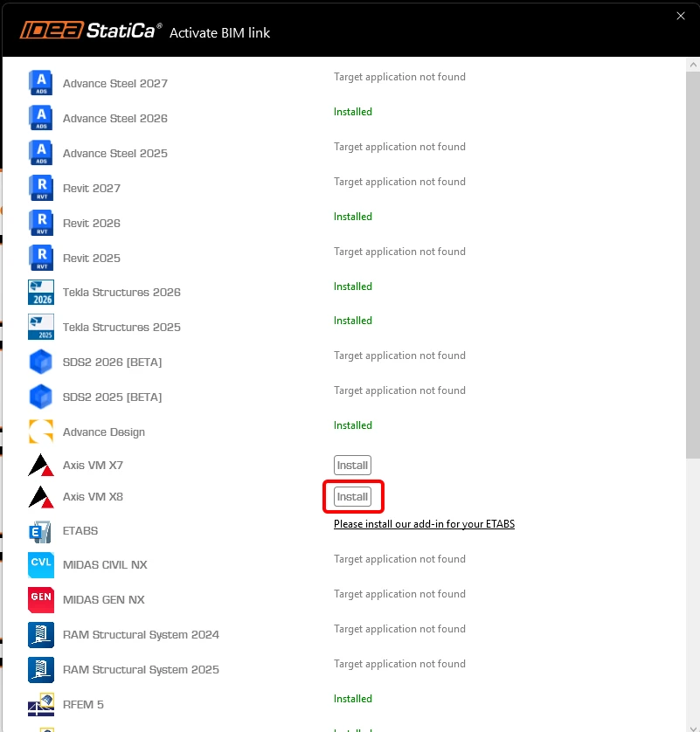Click the RAM Structural System 2025 icon
The image size is (700, 732).
[41, 670]
